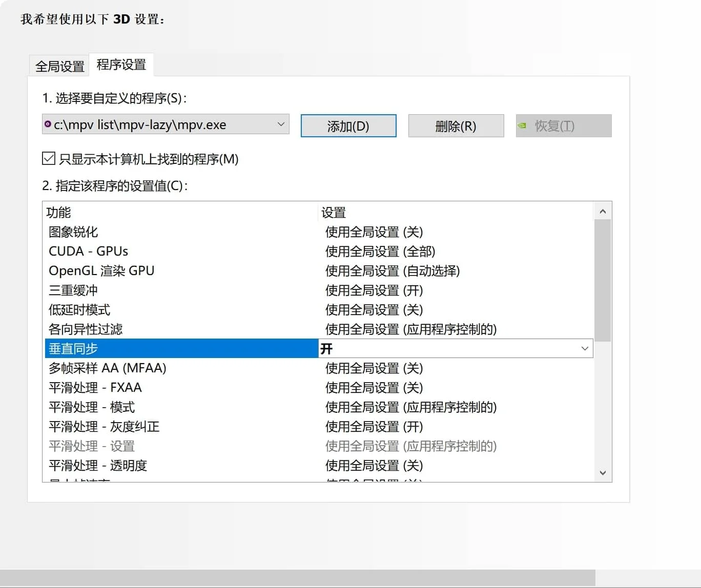Switch to the 全局设置 tab

[58, 65]
